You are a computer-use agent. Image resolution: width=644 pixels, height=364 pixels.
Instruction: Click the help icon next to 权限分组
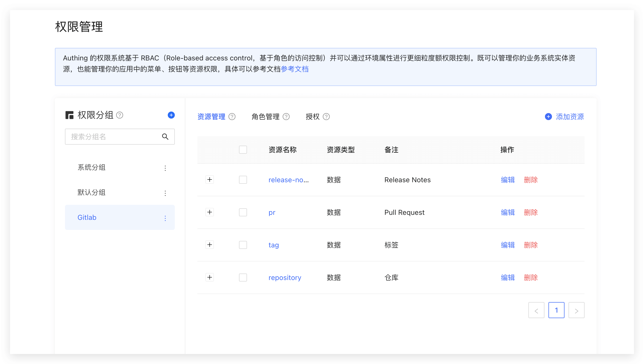coord(120,115)
